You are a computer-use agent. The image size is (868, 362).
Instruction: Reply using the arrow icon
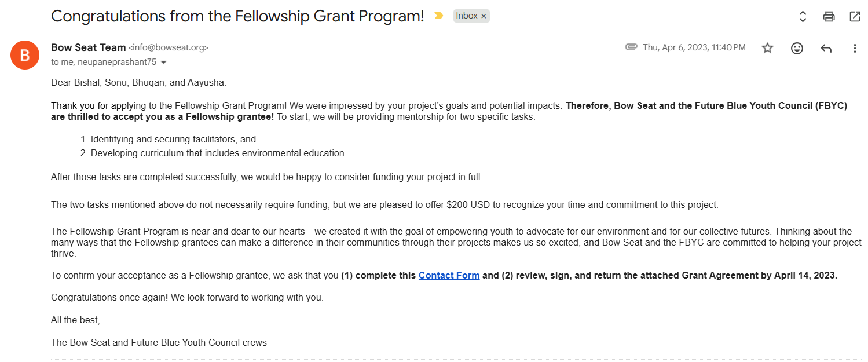pyautogui.click(x=826, y=48)
